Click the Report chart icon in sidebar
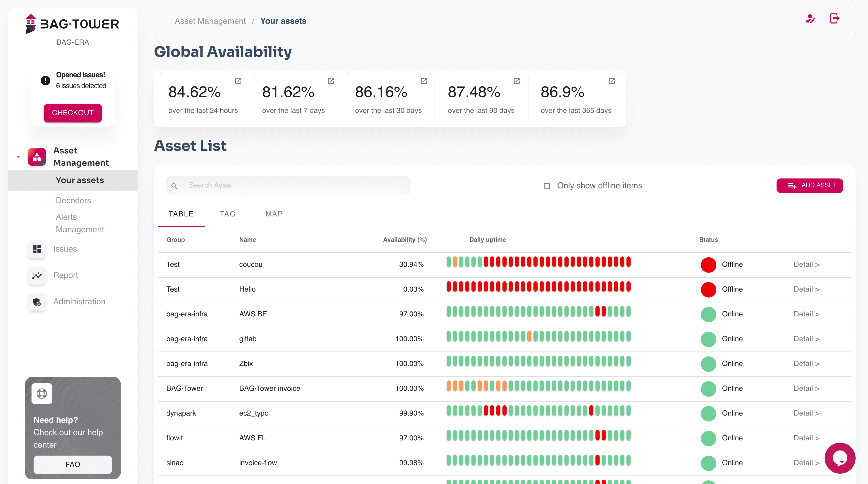Image resolution: width=868 pixels, height=484 pixels. (37, 275)
